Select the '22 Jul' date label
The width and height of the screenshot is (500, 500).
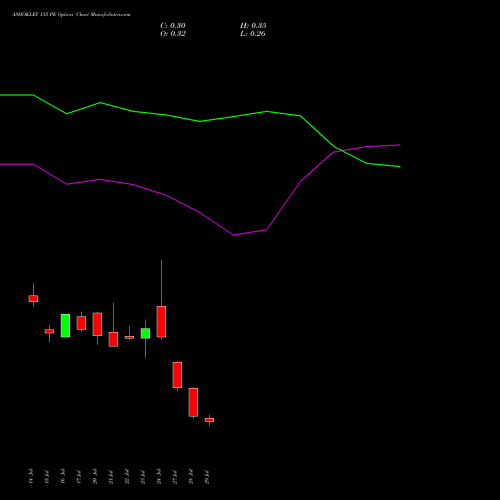127,476
